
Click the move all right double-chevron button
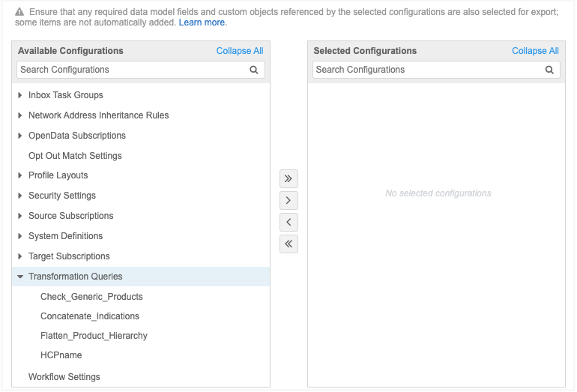(288, 178)
